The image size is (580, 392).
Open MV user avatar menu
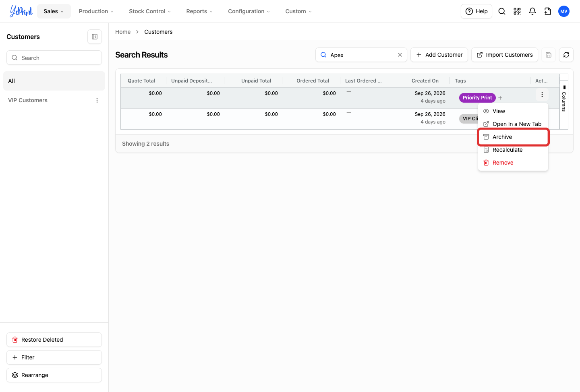click(564, 11)
